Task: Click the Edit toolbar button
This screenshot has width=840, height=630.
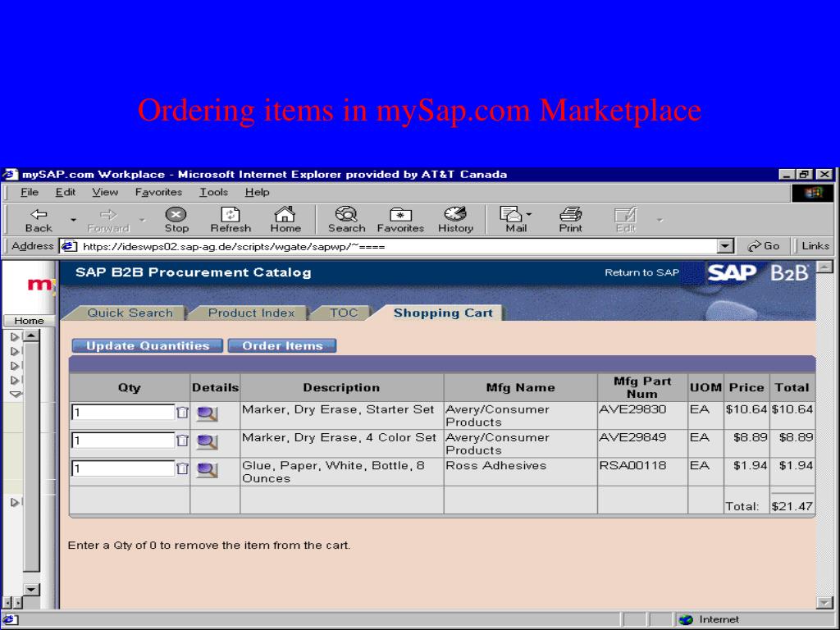Action: tap(626, 220)
